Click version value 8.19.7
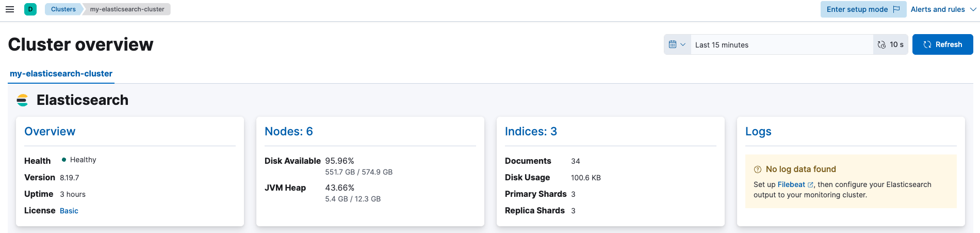 69,178
